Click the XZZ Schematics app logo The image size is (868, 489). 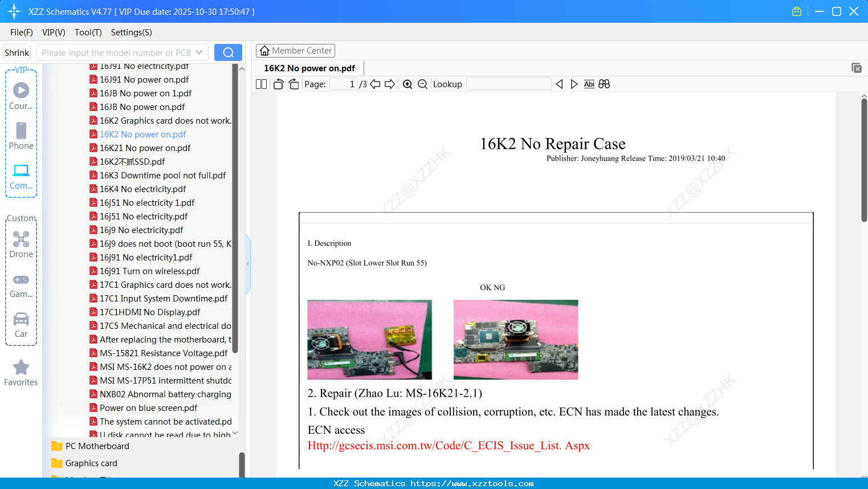(14, 11)
